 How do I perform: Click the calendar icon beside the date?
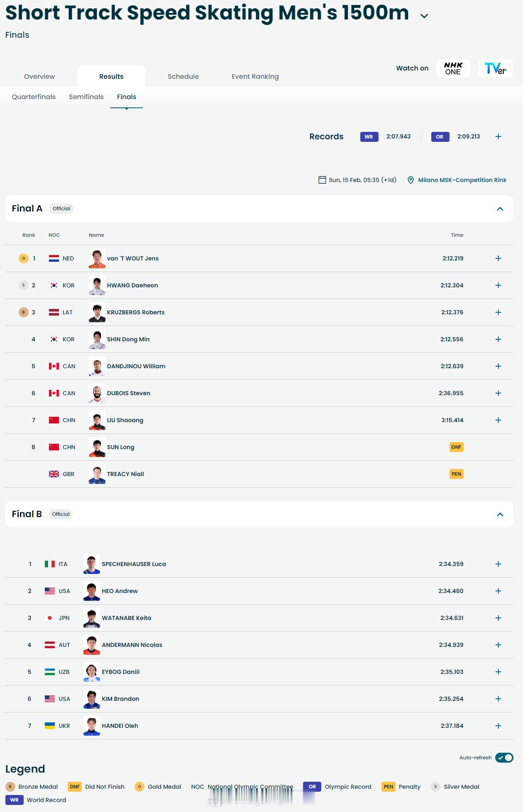pyautogui.click(x=322, y=180)
